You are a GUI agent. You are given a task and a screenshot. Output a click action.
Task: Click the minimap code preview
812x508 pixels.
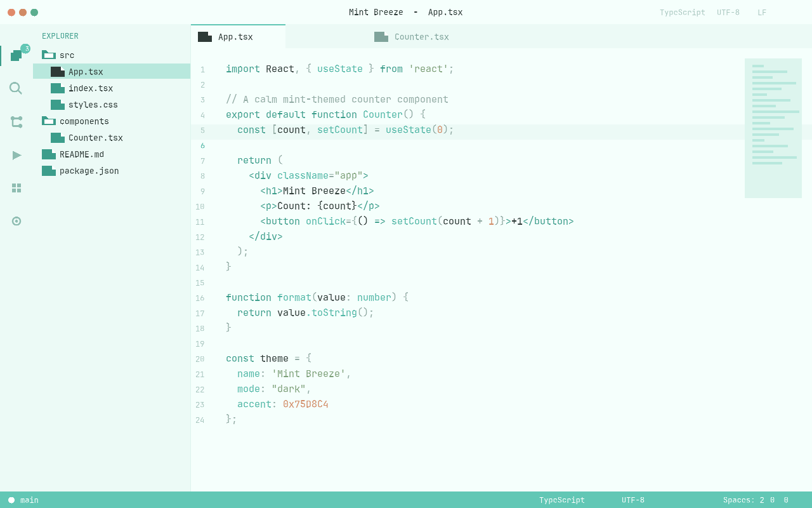773,128
